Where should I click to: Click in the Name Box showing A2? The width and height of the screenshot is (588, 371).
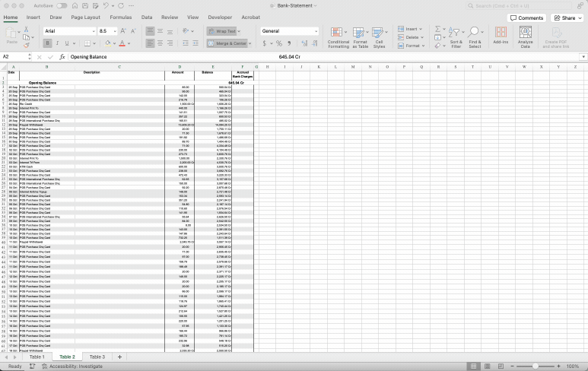click(14, 56)
